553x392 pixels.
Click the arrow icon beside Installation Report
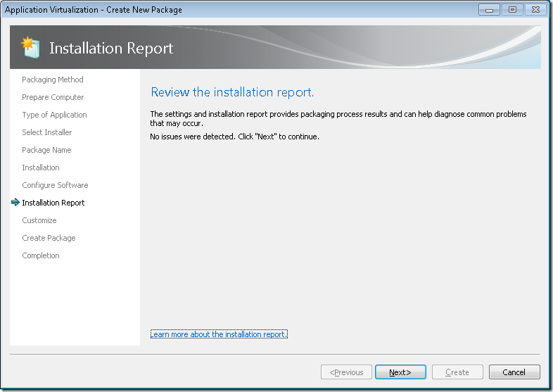tap(15, 202)
